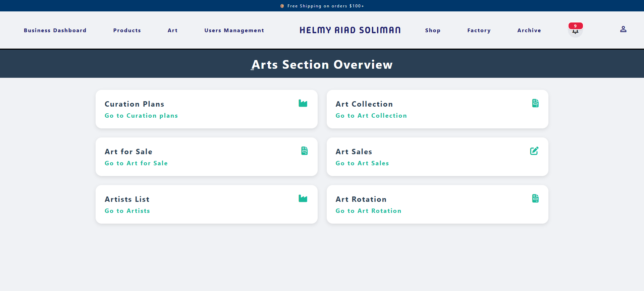The height and width of the screenshot is (291, 644).
Task: Open the Shop navigation item
Action: click(x=433, y=31)
